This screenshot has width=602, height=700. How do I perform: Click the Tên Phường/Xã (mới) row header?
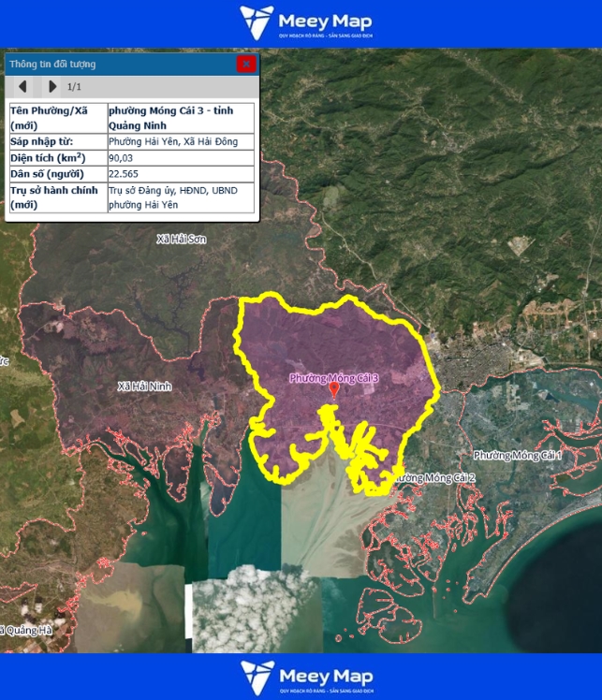pos(55,117)
